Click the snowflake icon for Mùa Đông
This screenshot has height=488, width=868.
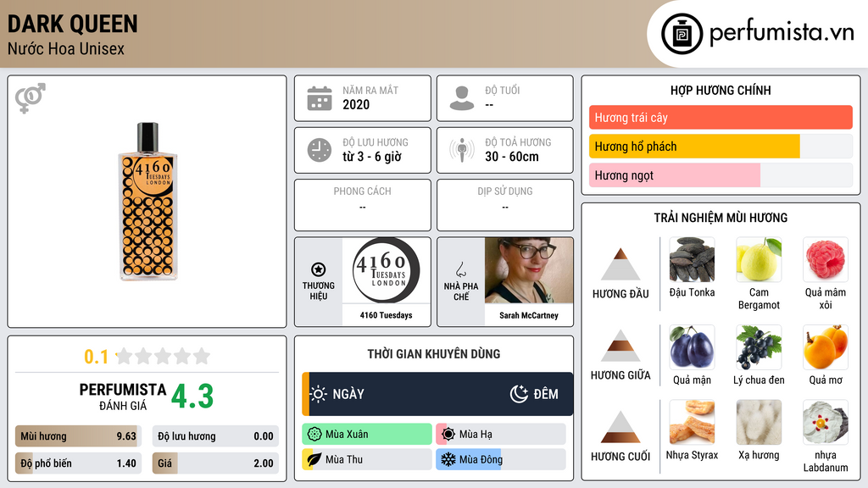tap(448, 459)
